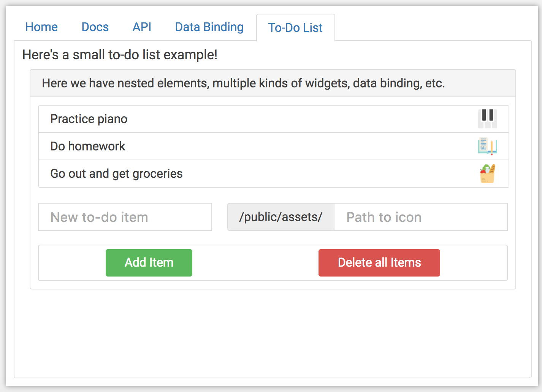Click the /public/assets/ prefix label

281,217
